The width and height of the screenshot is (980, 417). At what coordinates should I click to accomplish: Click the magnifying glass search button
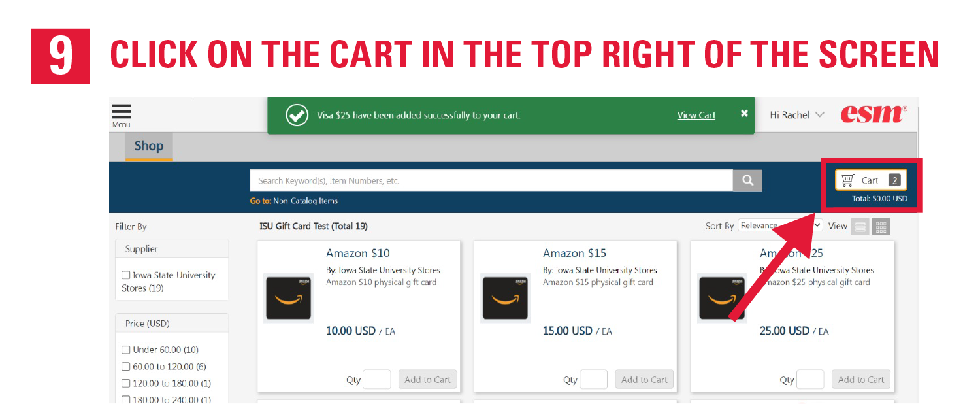click(747, 180)
